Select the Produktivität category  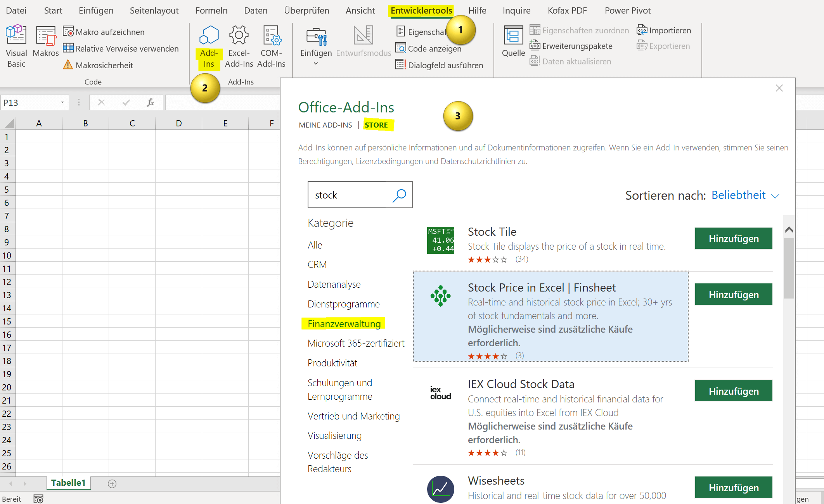(x=332, y=363)
